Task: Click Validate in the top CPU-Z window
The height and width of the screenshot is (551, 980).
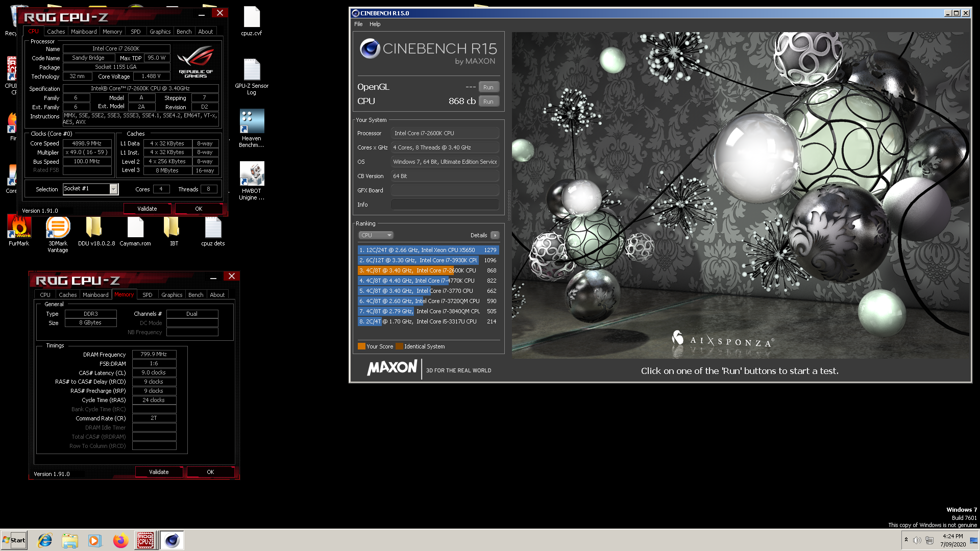Action: pyautogui.click(x=147, y=209)
